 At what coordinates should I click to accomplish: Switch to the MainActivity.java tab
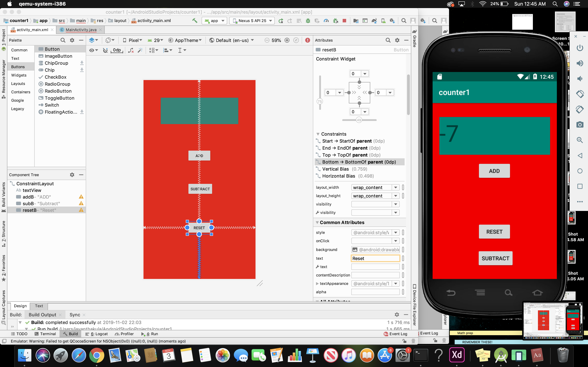click(81, 30)
